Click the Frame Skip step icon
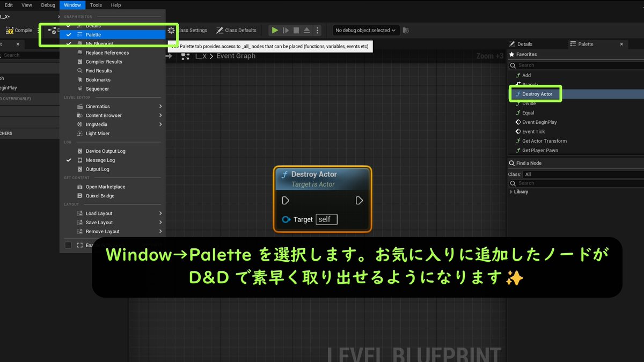The width and height of the screenshot is (644, 362). click(286, 30)
